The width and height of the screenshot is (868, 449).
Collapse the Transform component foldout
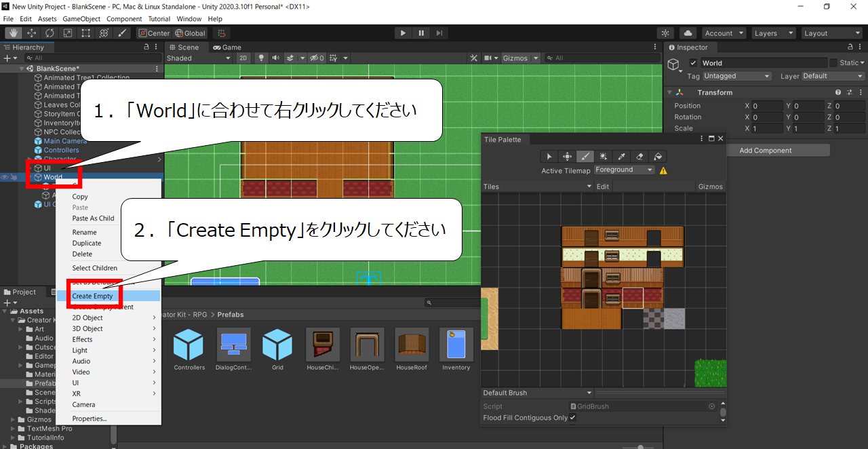coord(670,92)
